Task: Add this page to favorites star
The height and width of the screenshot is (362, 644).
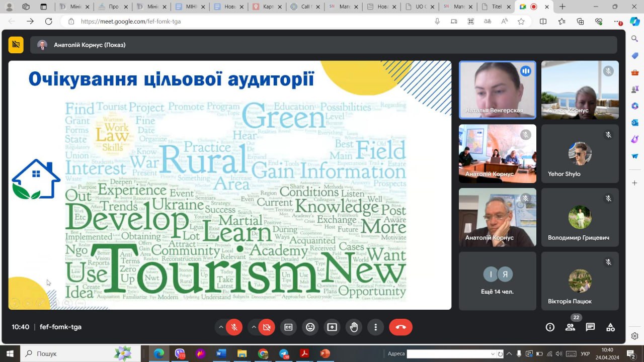Action: click(521, 22)
